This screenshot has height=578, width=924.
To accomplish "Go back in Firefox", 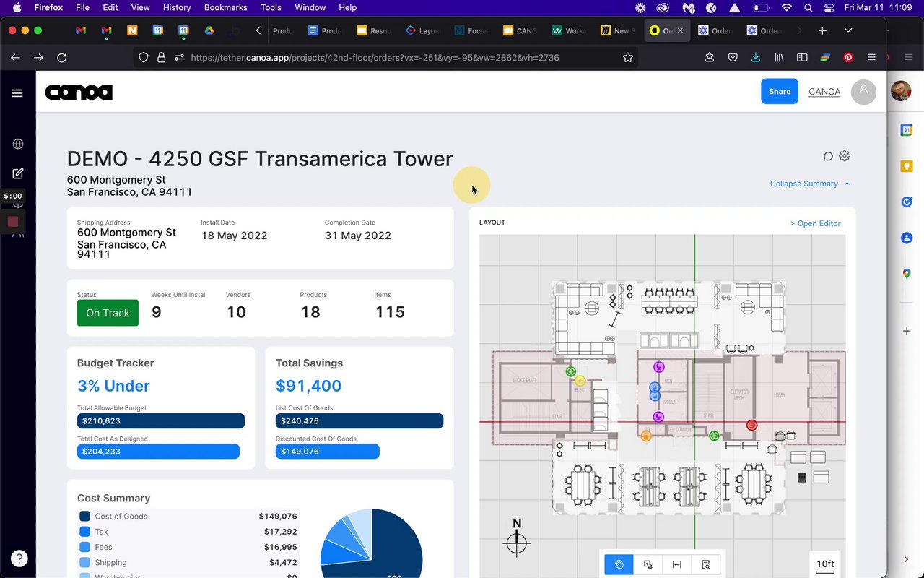I will [16, 58].
